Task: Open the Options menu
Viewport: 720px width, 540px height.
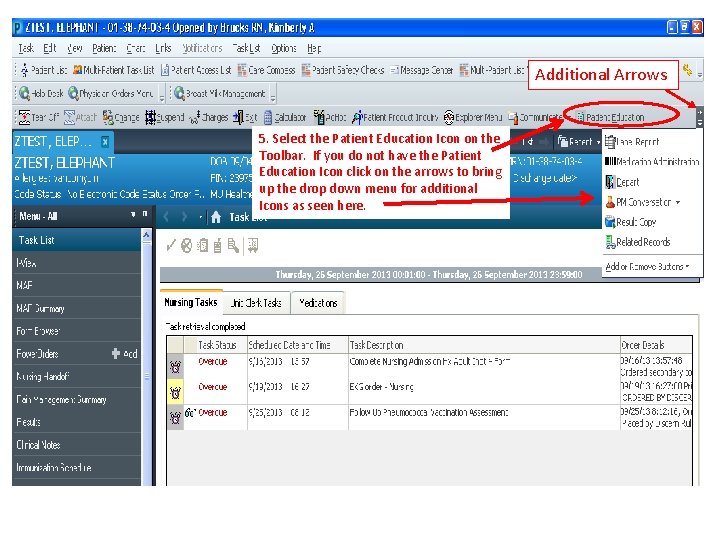Action: click(284, 48)
